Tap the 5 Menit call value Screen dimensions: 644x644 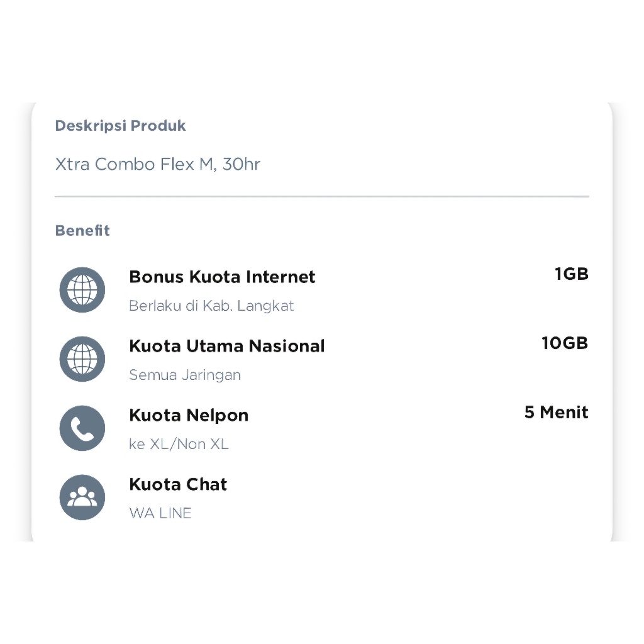coord(556,412)
